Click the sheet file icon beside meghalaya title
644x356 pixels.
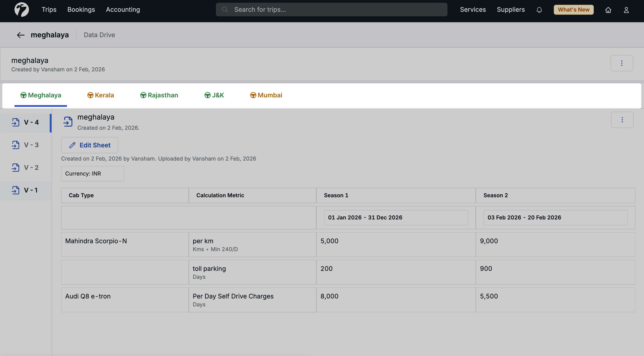[68, 122]
